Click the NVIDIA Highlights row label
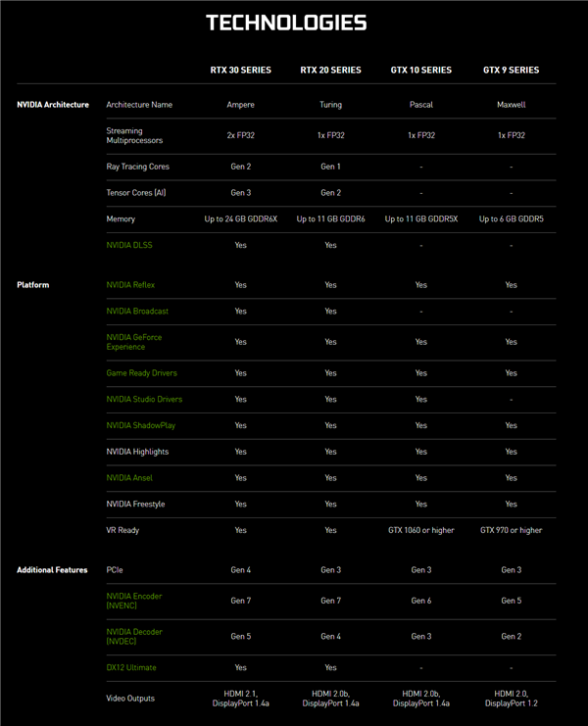The width and height of the screenshot is (588, 726). [137, 452]
